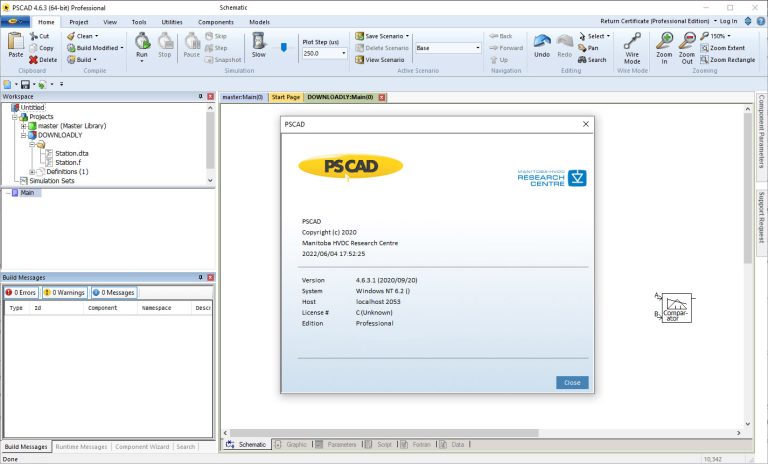Click the Cut scissors icon
This screenshot has width=768, height=464.
tap(33, 36)
